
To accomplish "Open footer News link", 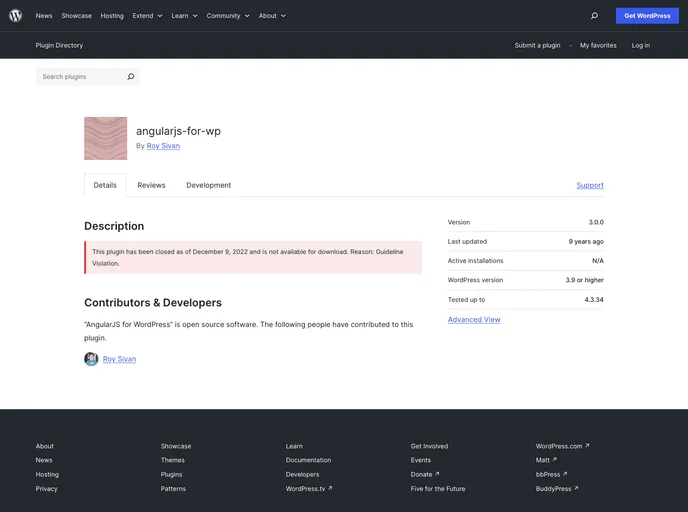I will click(x=44, y=460).
